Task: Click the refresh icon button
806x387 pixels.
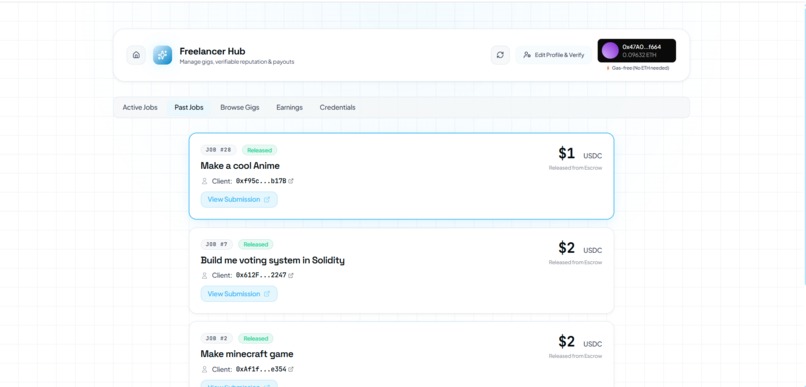Action: coord(500,55)
